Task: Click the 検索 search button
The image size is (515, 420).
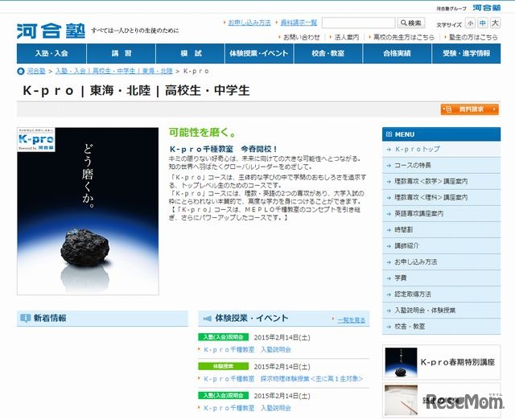Action: [411, 23]
